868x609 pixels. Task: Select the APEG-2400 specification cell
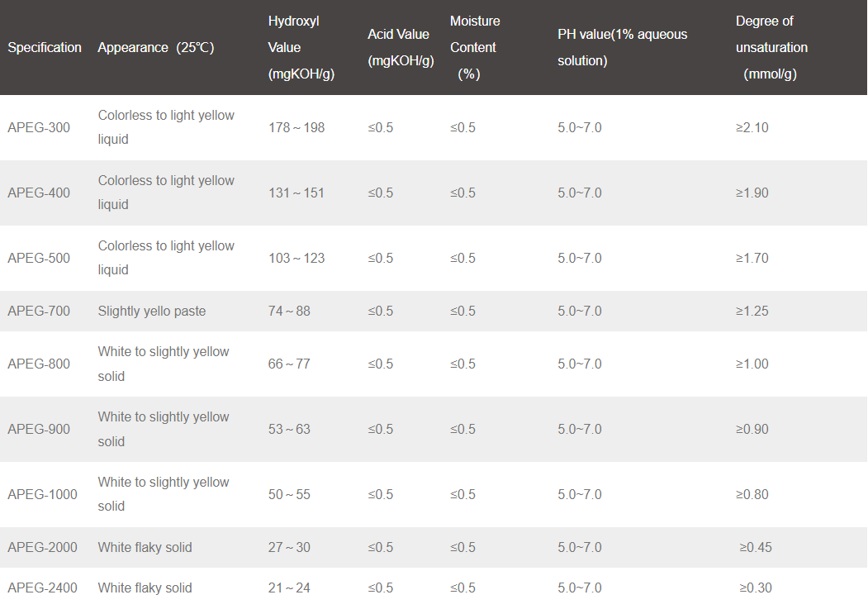[43, 588]
